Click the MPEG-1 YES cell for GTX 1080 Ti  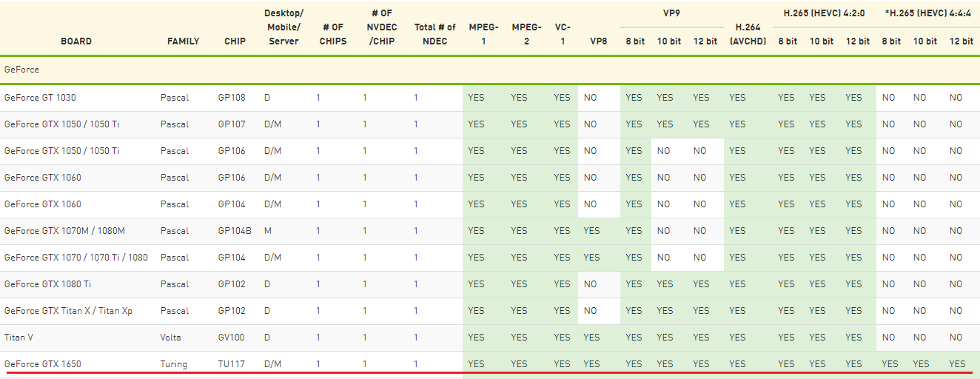click(476, 284)
